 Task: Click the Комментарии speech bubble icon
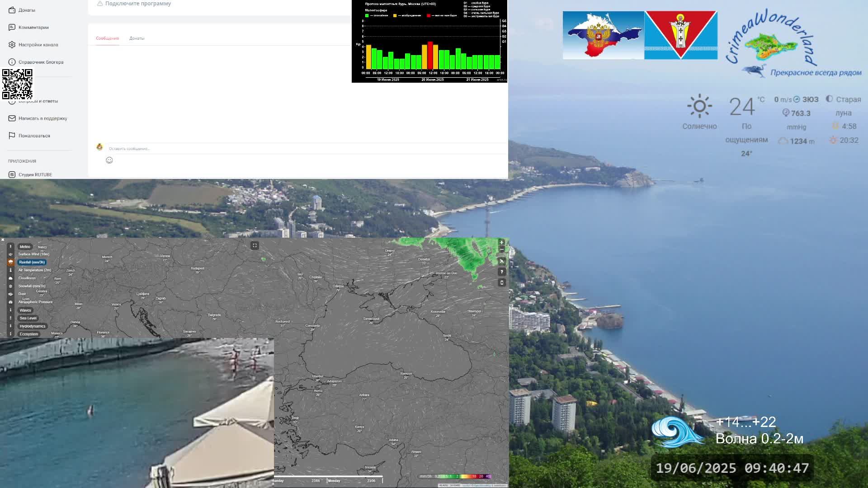coord(12,27)
